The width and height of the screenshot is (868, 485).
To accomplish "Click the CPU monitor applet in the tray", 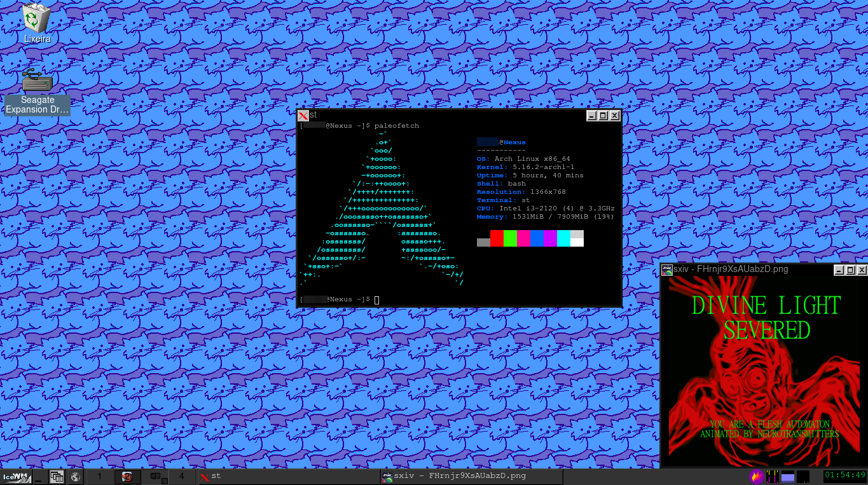I will tap(773, 476).
